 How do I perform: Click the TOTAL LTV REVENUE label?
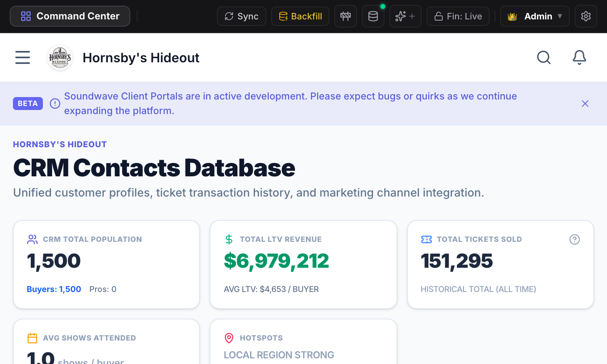pos(281,239)
